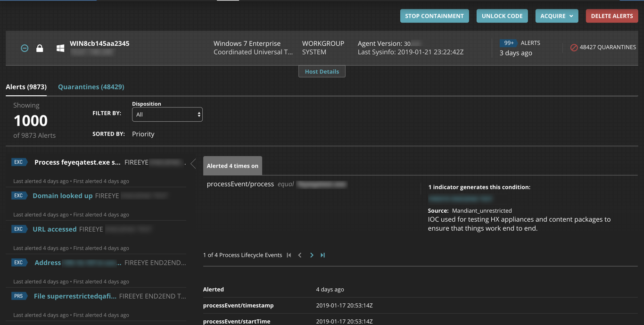Click the processEvent/startTime field label
Viewport: 644px width, 325px height.
pyautogui.click(x=237, y=322)
